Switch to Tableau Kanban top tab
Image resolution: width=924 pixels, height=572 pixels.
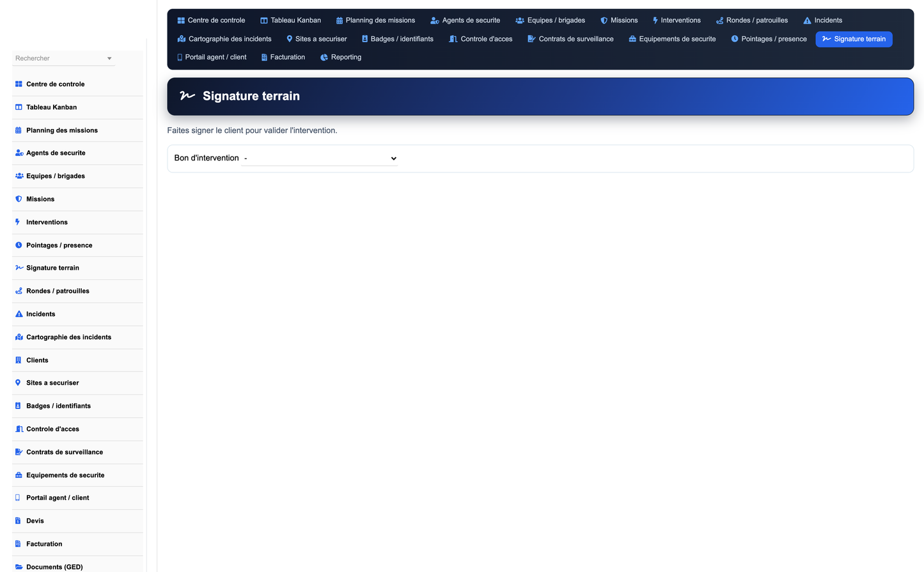pyautogui.click(x=290, y=20)
